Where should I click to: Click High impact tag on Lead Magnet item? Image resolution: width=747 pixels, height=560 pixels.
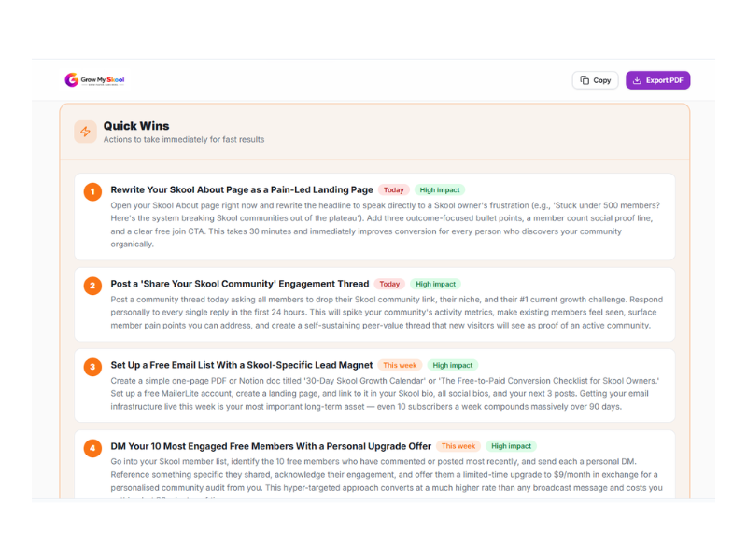(453, 365)
